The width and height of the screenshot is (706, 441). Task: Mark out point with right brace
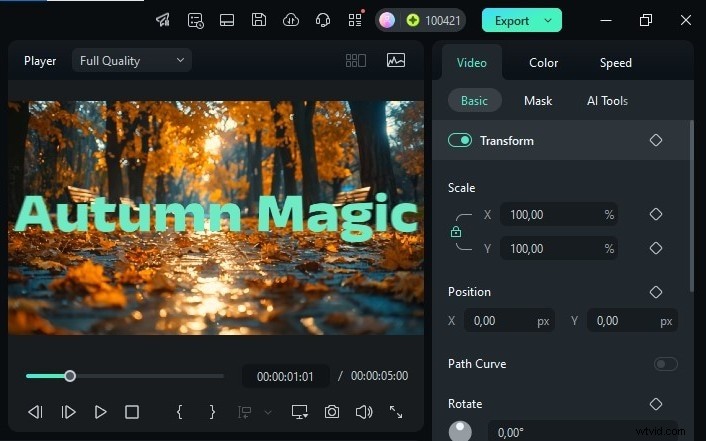click(212, 412)
